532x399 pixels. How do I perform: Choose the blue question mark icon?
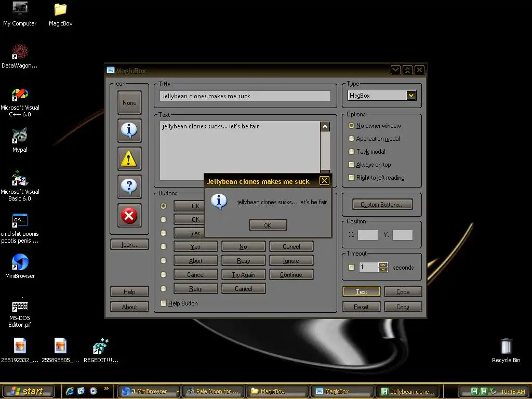129,187
